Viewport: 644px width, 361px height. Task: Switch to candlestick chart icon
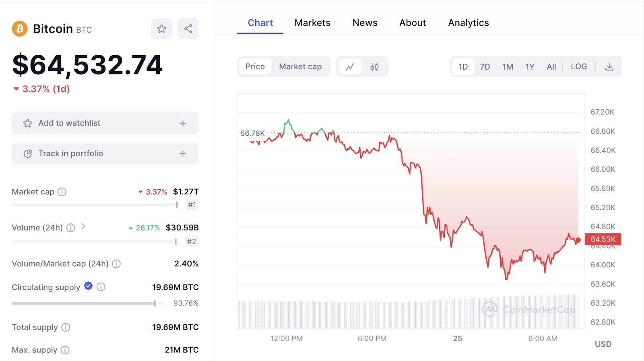point(374,67)
